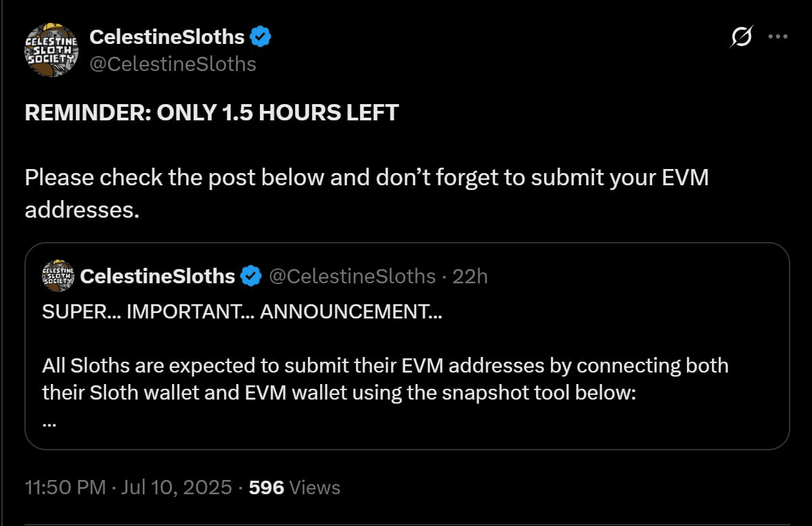Select the CelestineSloths name in the quoted post
812x526 pixels.
click(157, 276)
